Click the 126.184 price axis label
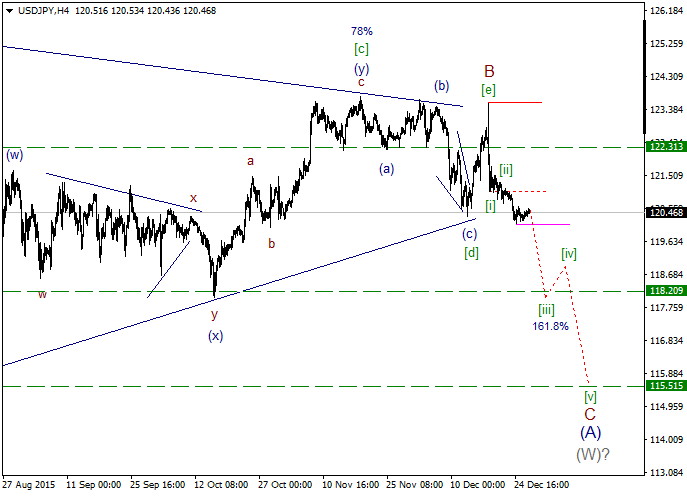Viewport: 687px width, 496px height. point(666,11)
